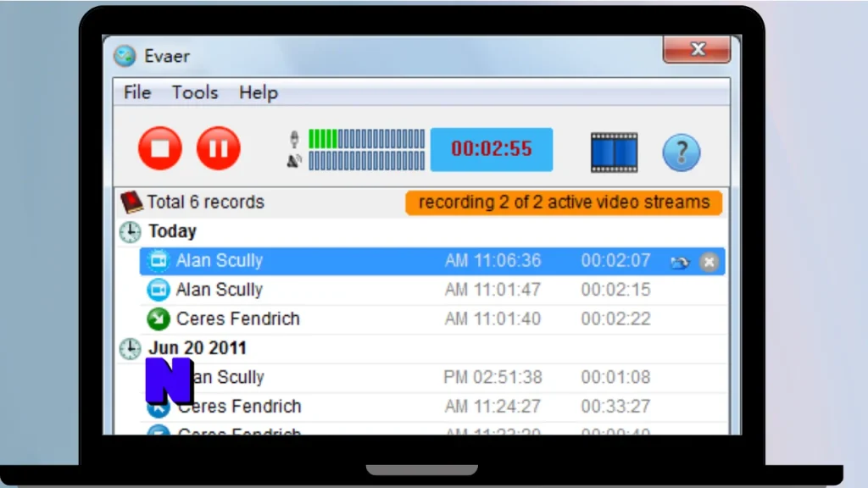
Task: Select the Alan Scully AM 11:06:36 record
Action: point(432,261)
